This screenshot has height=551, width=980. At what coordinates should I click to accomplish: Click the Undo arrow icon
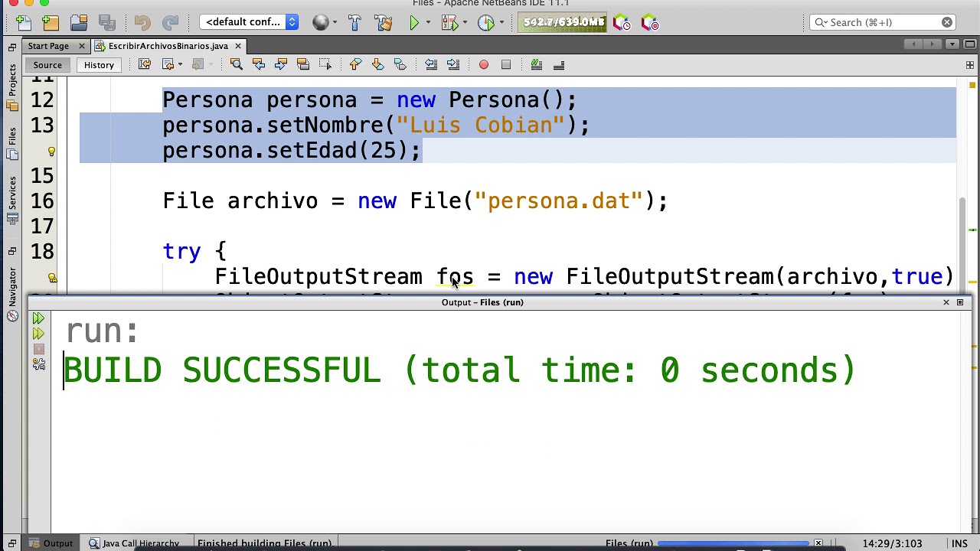(x=142, y=22)
